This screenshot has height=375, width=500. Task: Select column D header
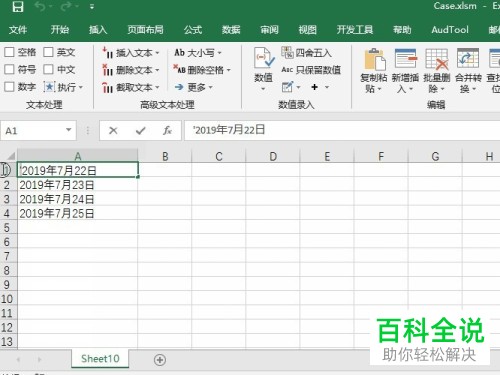(273, 156)
